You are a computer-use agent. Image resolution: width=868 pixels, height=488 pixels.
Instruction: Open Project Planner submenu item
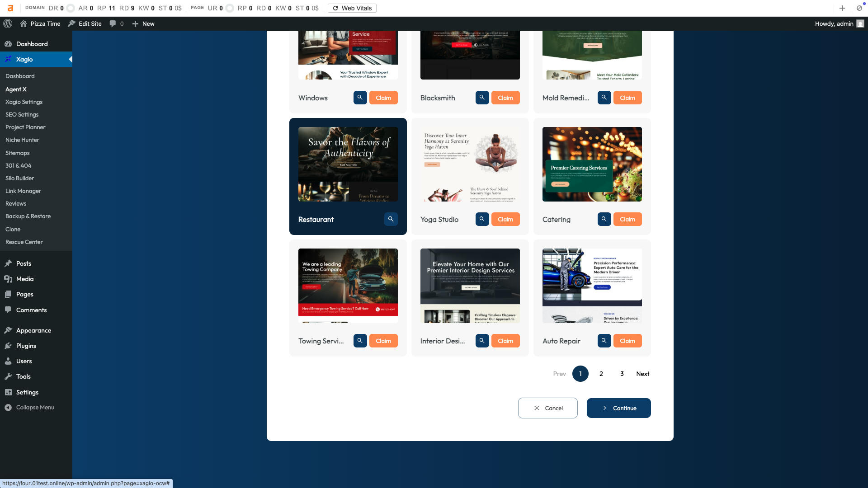(25, 127)
